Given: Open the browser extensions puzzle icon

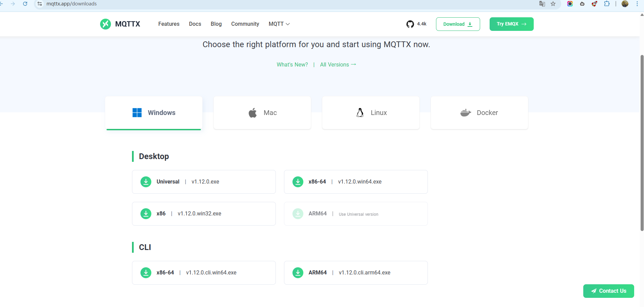Looking at the screenshot, I should [x=607, y=4].
